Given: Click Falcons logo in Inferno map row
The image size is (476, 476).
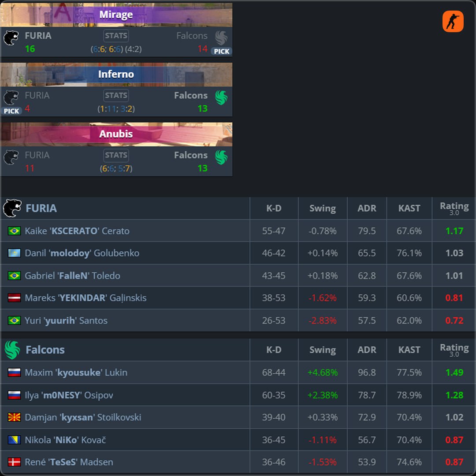Looking at the screenshot, I should point(221,97).
